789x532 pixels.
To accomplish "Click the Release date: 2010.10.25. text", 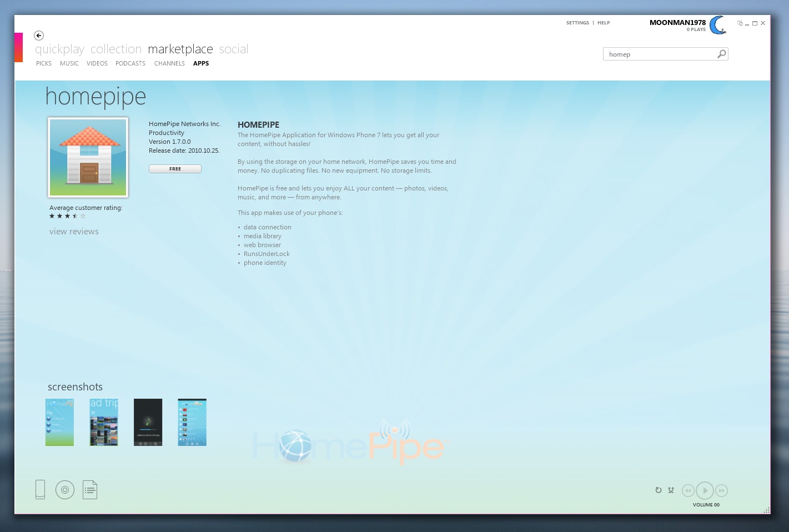I will pos(184,150).
